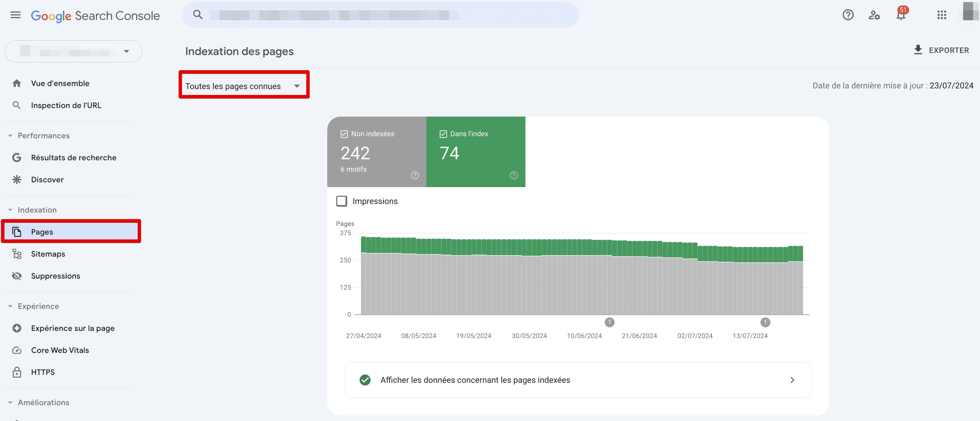
Task: Click the Sitemaps icon in sidebar
Action: [17, 253]
